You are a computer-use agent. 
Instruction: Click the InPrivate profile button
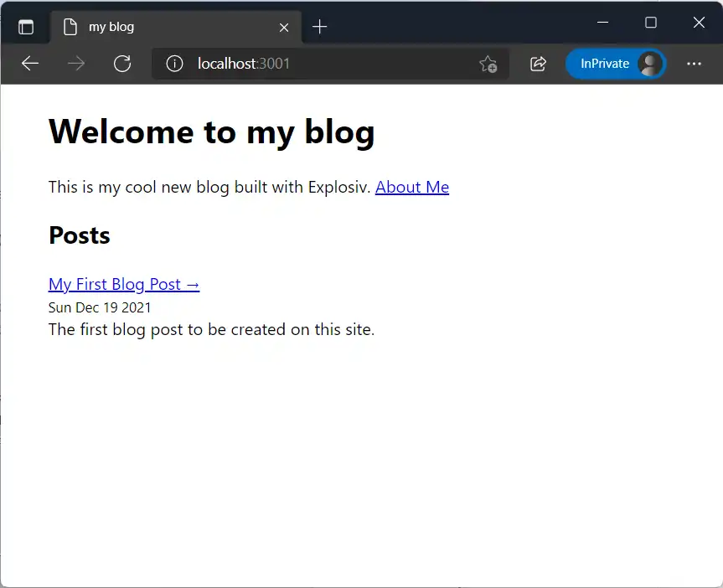tap(616, 64)
